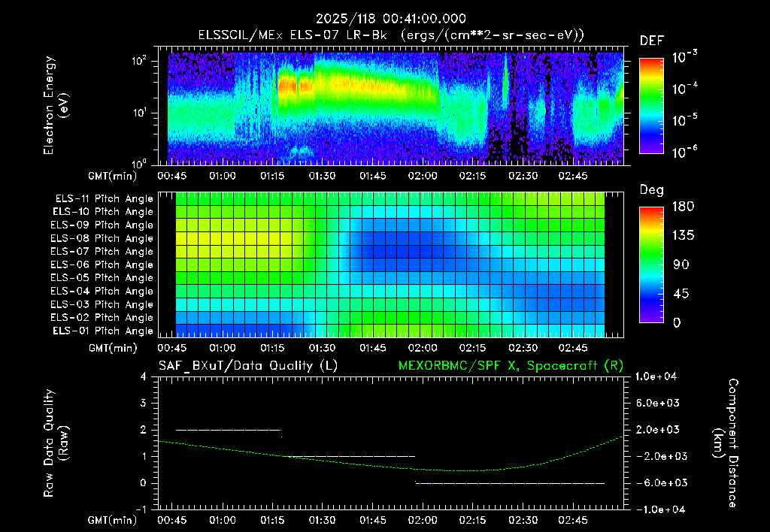This screenshot has height=532, width=770.
Task: Click the ELS-07 Pitch Angle row label
Action: point(102,251)
